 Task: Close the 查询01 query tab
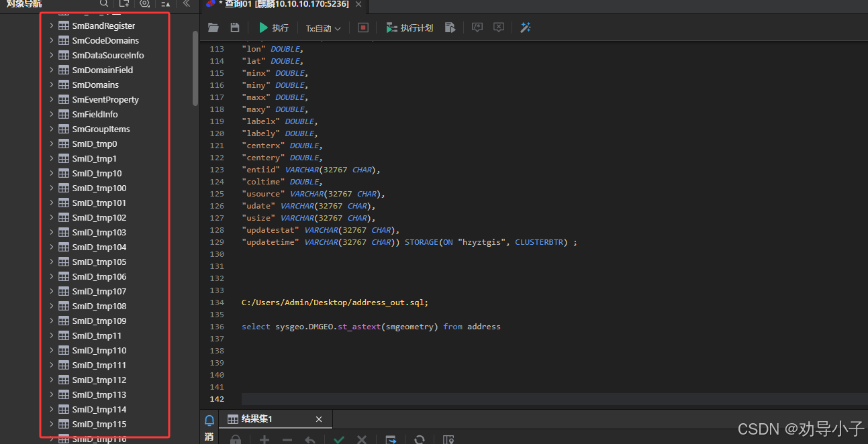tap(358, 4)
